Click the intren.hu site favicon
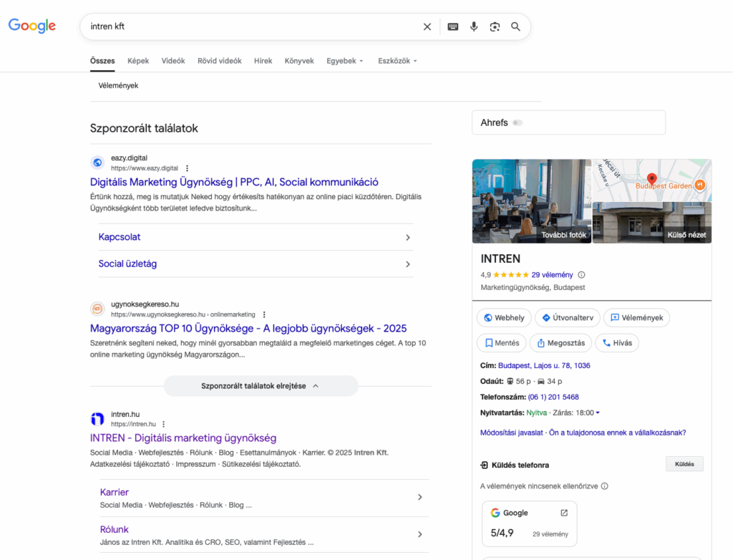733x560 pixels. 97,419
